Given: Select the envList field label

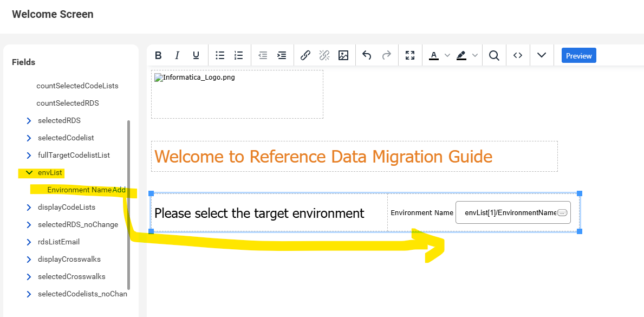Looking at the screenshot, I should coord(50,173).
